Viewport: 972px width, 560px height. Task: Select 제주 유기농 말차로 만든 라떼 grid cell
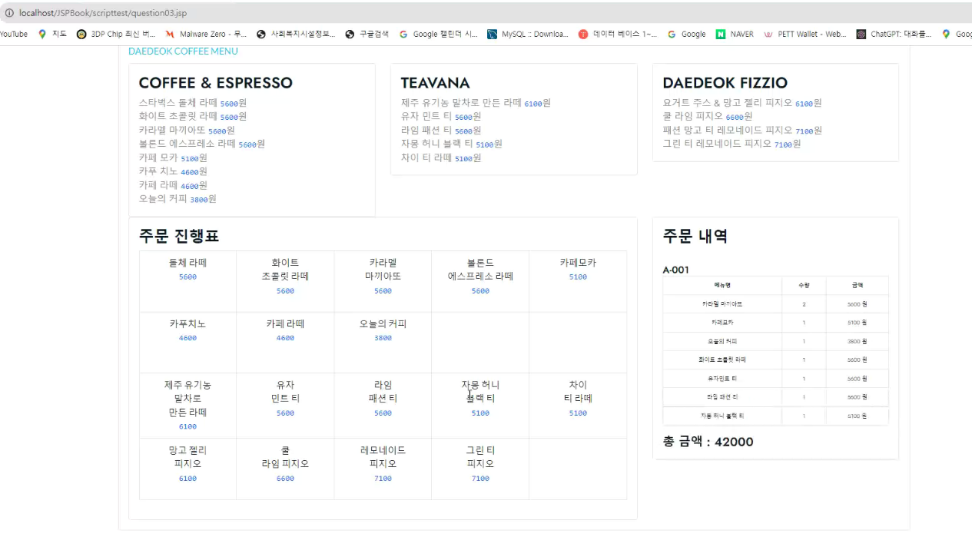[187, 406]
